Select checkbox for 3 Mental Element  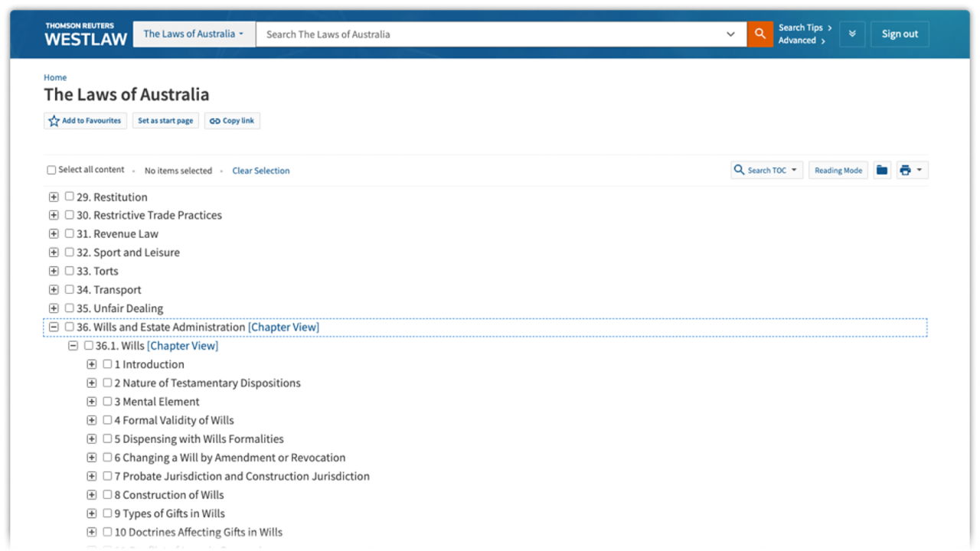[107, 401]
